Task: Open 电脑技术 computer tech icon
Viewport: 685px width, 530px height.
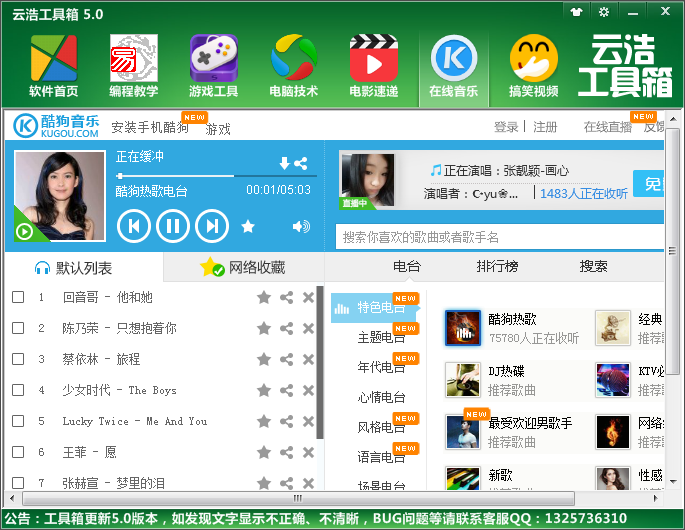Action: click(x=294, y=66)
